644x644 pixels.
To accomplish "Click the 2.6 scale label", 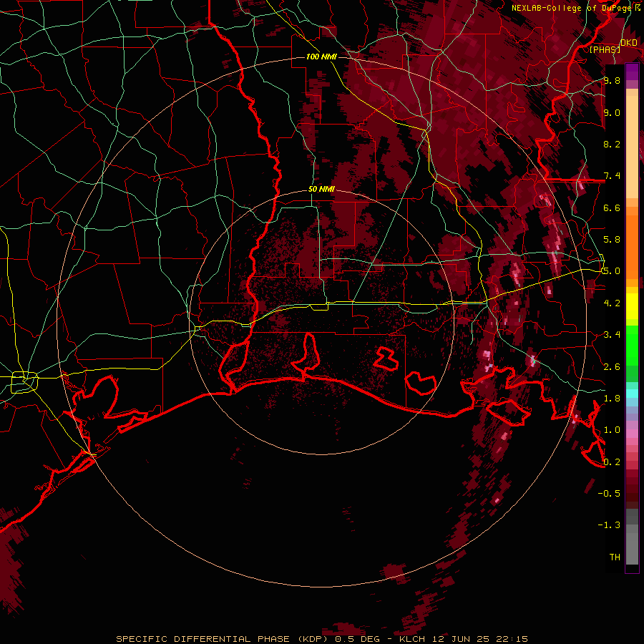I will (612, 366).
